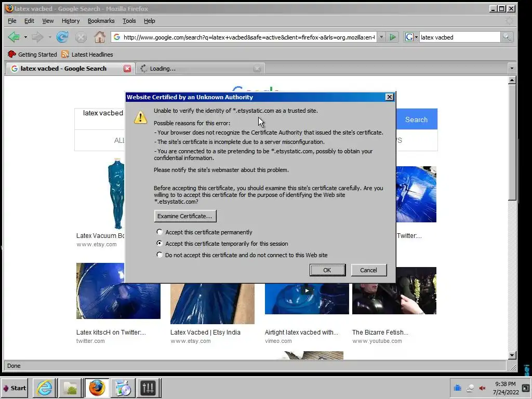Open the Tools menu
Viewport: 532px width, 399px height.
click(129, 21)
